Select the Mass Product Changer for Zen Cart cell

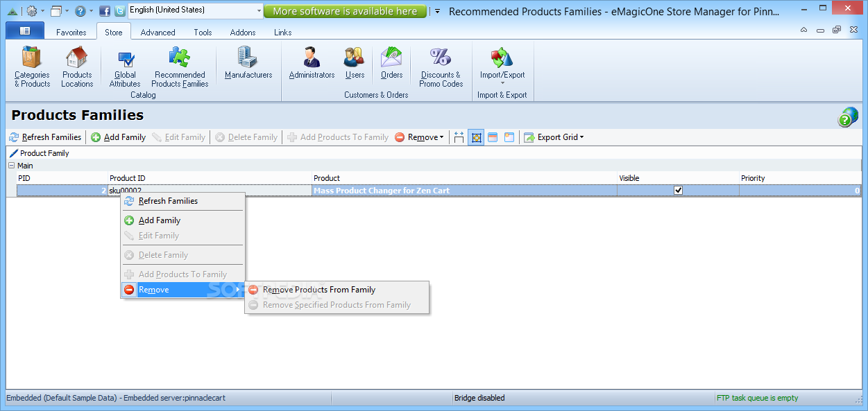click(465, 191)
